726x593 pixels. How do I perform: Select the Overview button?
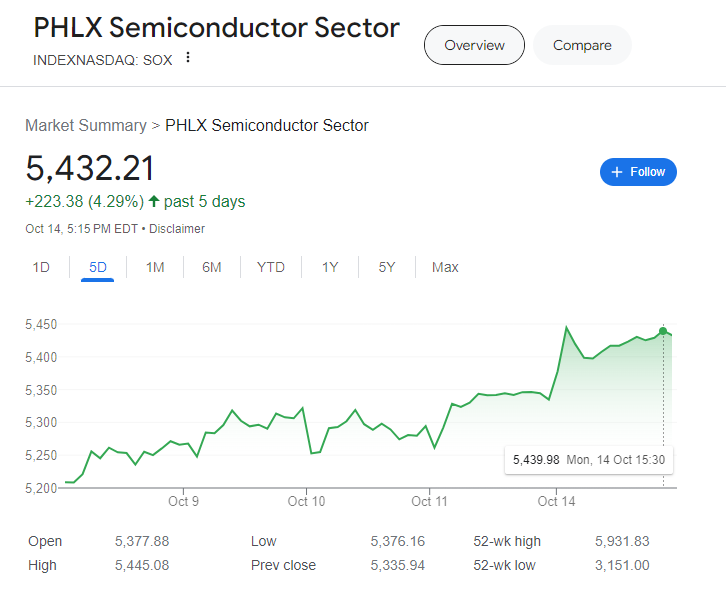pyautogui.click(x=474, y=45)
